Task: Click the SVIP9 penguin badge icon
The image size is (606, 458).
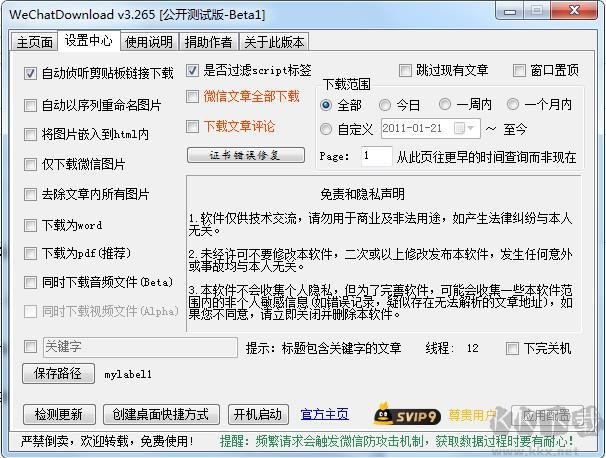Action: pyautogui.click(x=407, y=414)
